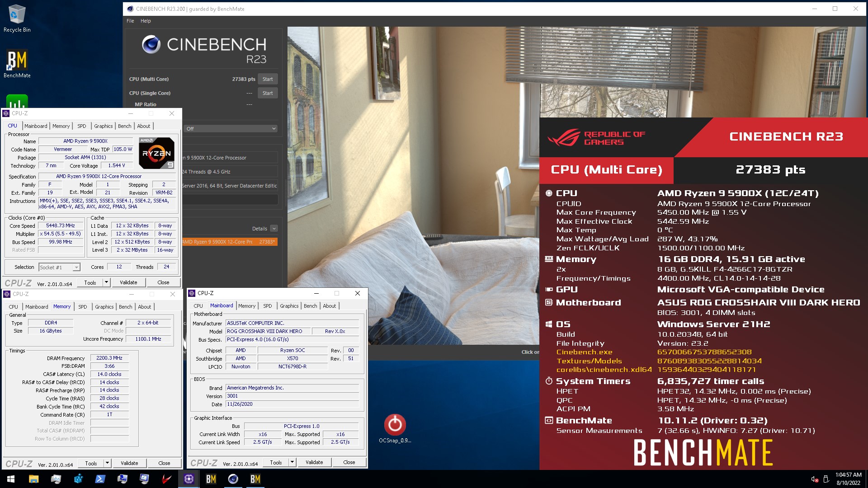Click 'corelibs\cinebench.xdl64' entry

pyautogui.click(x=604, y=370)
